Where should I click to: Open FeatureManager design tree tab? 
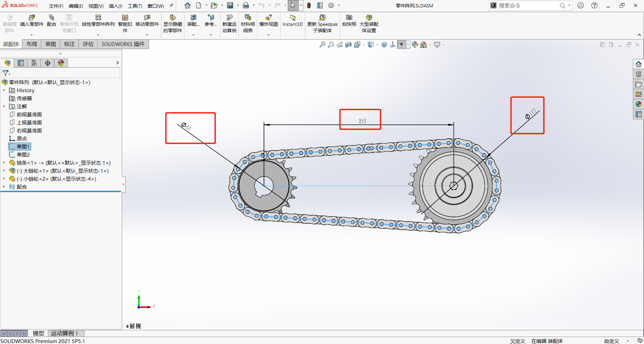click(7, 63)
